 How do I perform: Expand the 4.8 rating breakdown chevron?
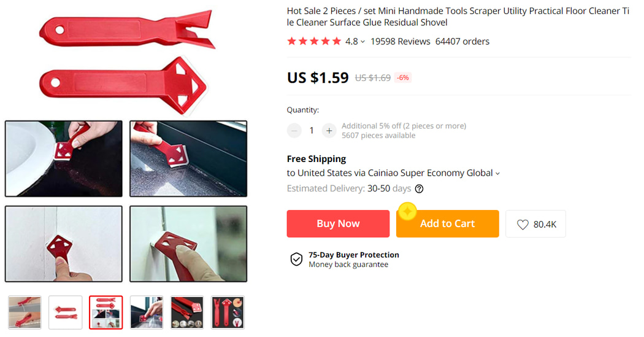point(362,42)
